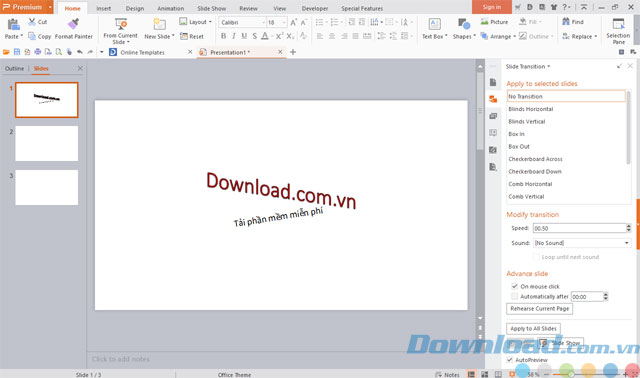Click the Save icon in quick toolbar

pyautogui.click(x=17, y=52)
